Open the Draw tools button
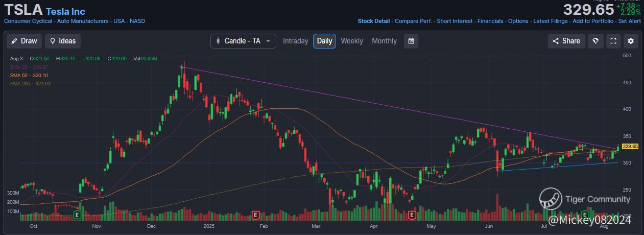This screenshot has width=644, height=235. point(25,41)
